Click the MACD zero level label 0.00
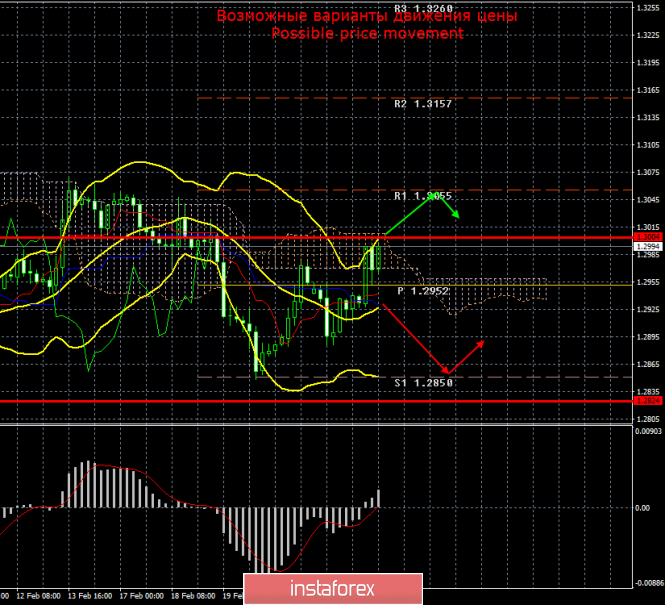Image resolution: width=665 pixels, height=605 pixels. [643, 507]
